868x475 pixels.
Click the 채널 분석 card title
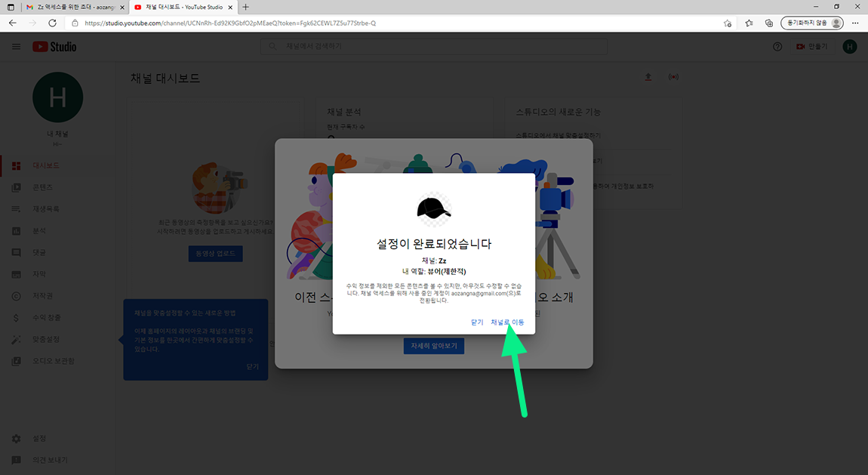pos(343,112)
